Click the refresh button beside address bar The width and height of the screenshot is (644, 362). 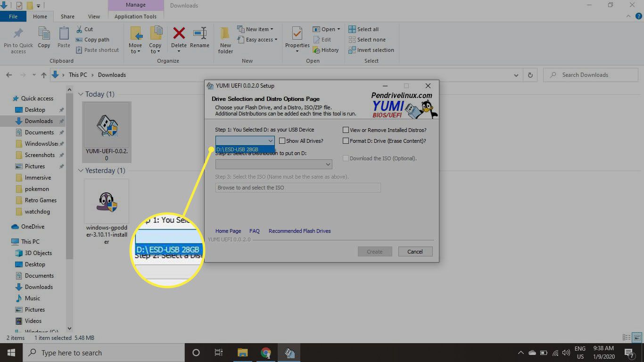click(530, 75)
